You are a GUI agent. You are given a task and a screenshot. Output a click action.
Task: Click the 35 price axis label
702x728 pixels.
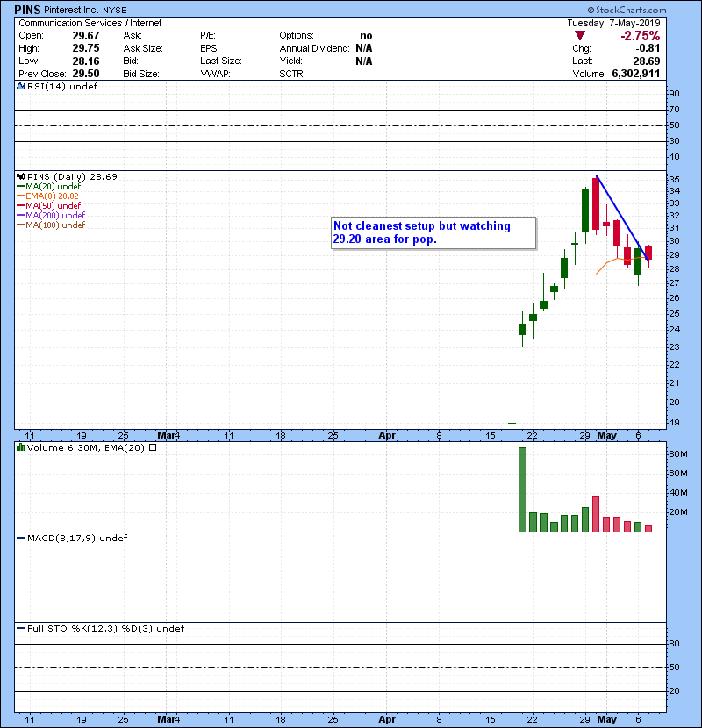(x=674, y=180)
